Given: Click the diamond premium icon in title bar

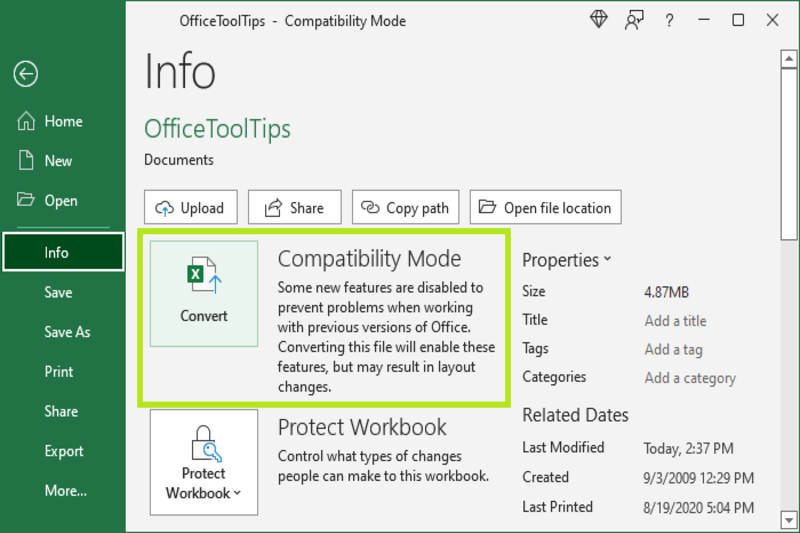Looking at the screenshot, I should (599, 20).
